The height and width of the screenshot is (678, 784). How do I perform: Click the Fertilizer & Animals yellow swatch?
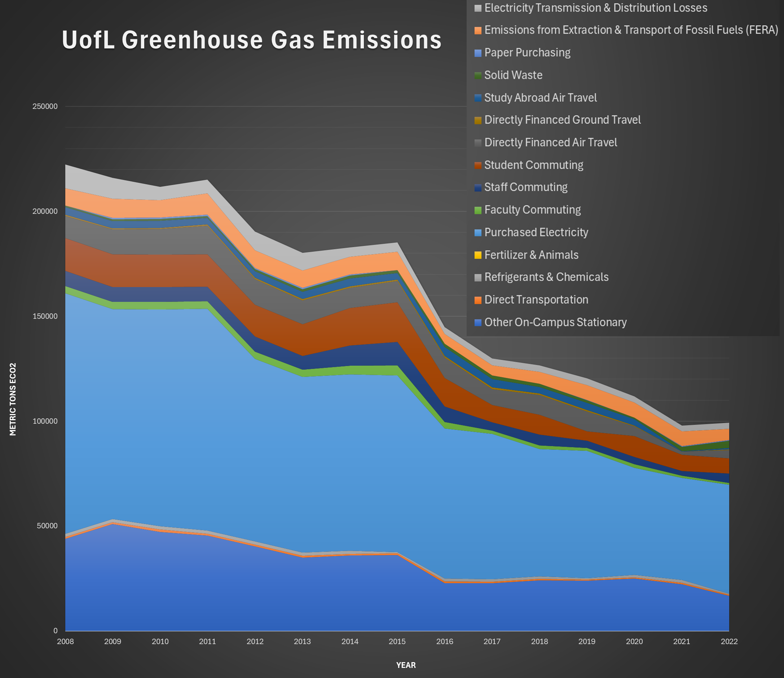pos(478,255)
